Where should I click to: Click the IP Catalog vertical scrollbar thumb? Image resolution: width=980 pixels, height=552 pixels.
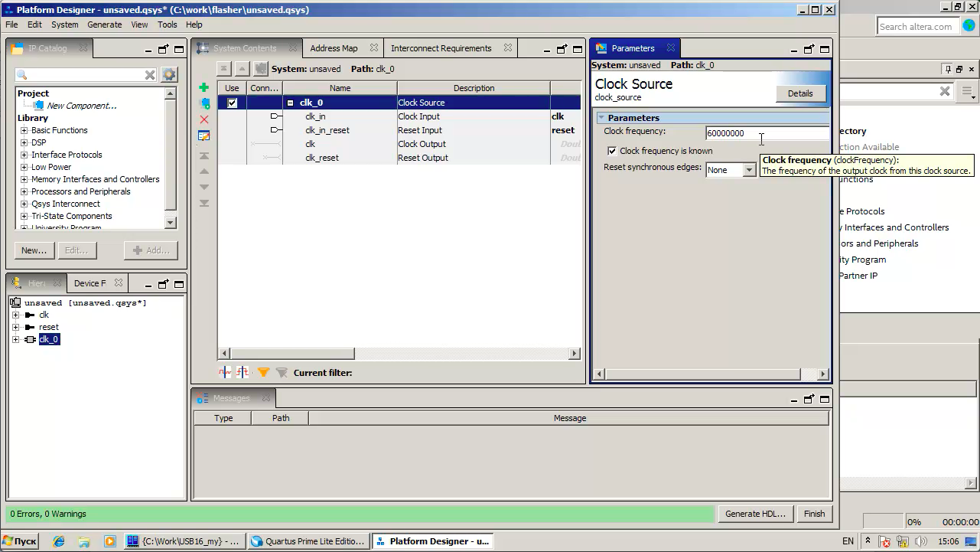pos(171,155)
